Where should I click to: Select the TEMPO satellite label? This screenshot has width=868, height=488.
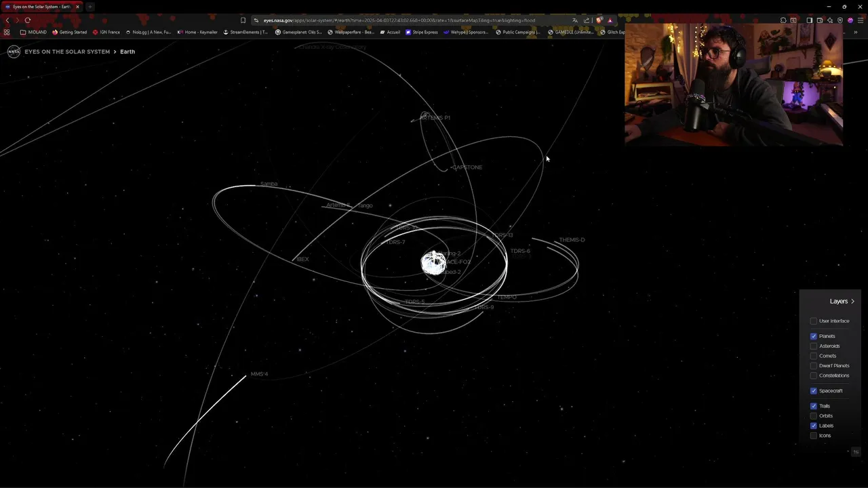507,297
